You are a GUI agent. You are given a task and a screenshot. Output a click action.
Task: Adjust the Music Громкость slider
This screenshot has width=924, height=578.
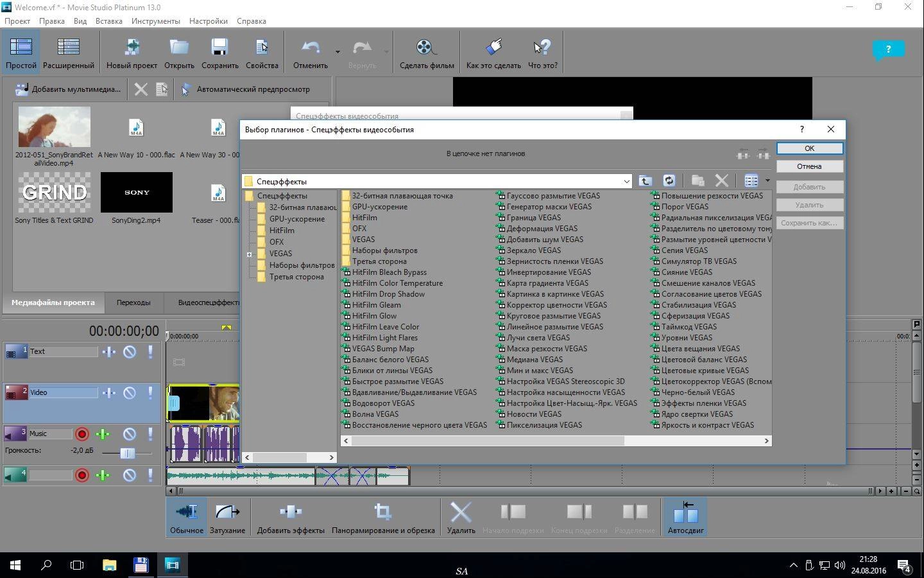(x=127, y=453)
